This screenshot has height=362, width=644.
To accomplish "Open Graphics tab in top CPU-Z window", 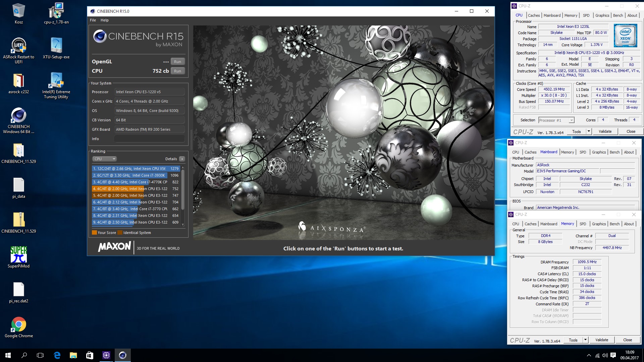I will (x=602, y=15).
